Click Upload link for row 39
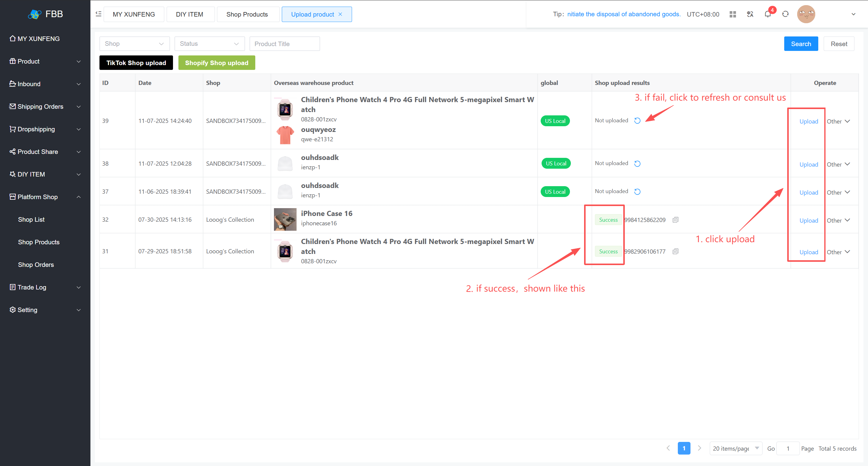 point(809,121)
